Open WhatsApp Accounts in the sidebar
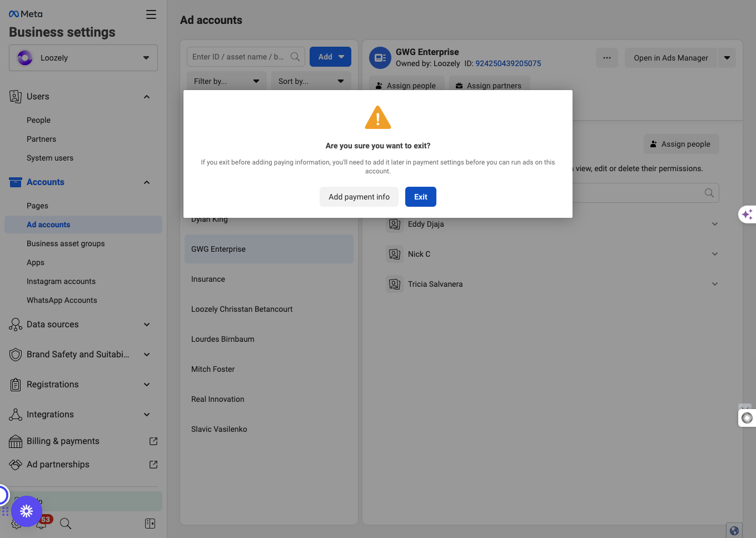 pyautogui.click(x=62, y=300)
